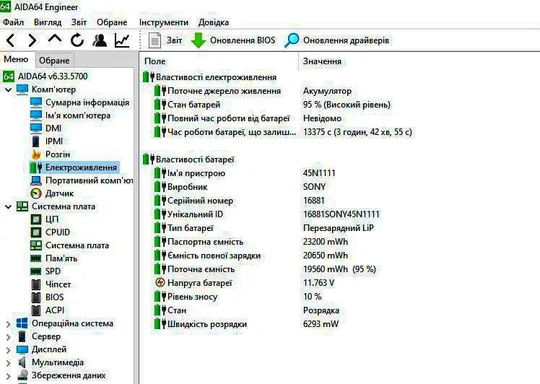
Task: Open the graph chart toolbar icon
Action: click(x=122, y=40)
